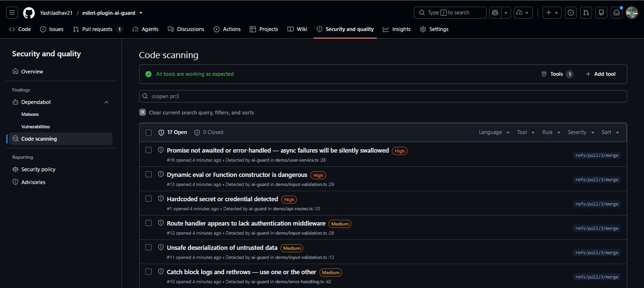This screenshot has width=644, height=288.
Task: Toggle the select-all alerts checkbox
Action: (x=148, y=133)
